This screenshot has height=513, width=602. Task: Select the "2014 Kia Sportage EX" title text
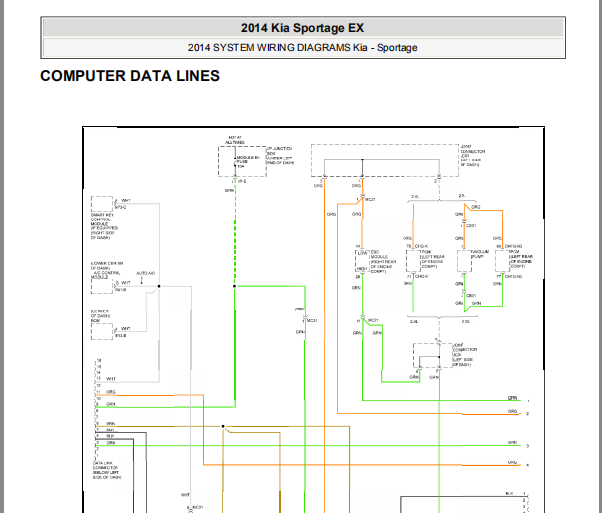click(303, 28)
